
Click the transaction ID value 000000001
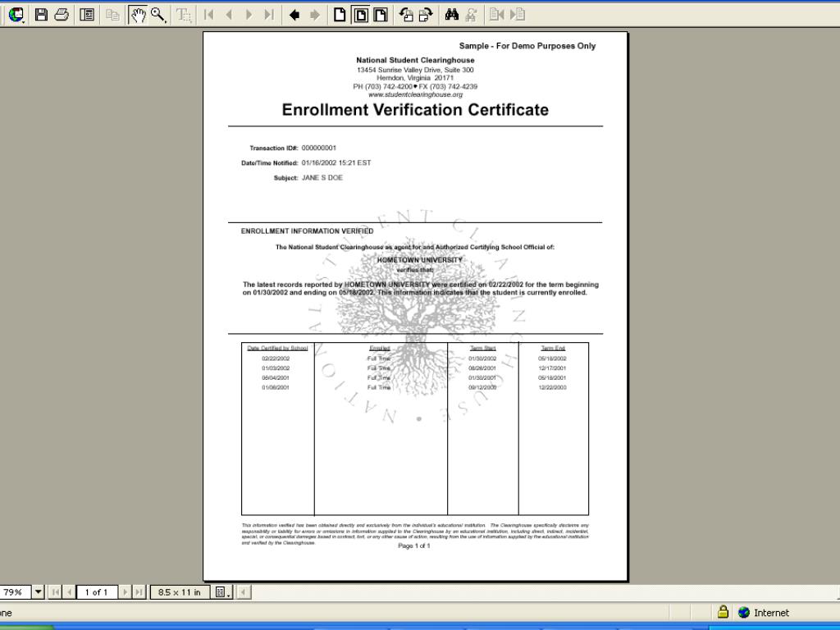coord(319,148)
